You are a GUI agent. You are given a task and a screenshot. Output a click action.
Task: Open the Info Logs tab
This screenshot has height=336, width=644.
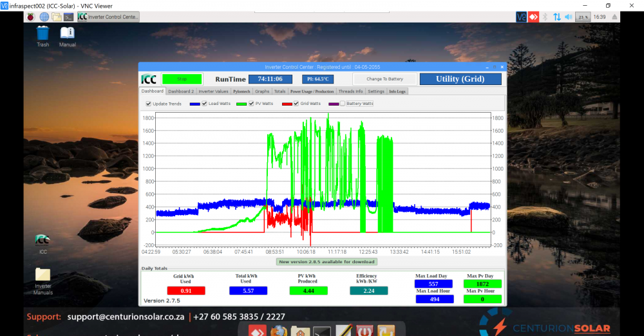click(397, 91)
